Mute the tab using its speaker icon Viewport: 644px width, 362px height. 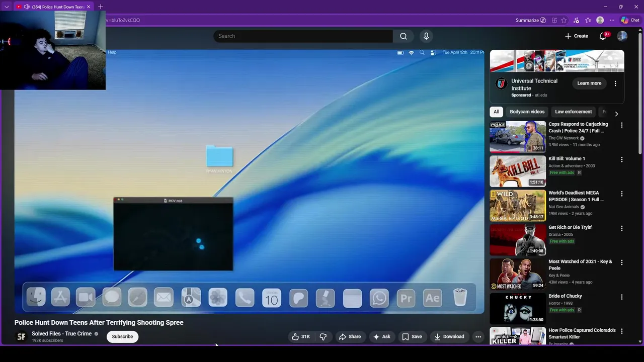26,7
